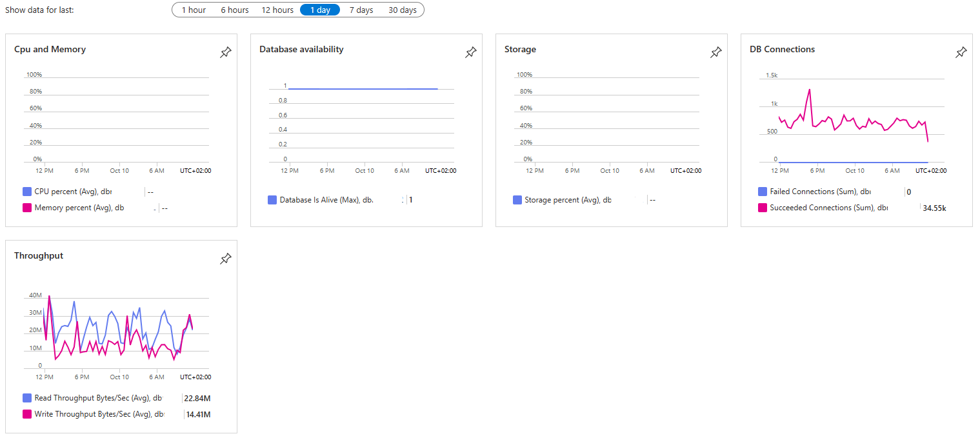
Task: Click the 22.84M read throughput value
Action: [x=197, y=398]
